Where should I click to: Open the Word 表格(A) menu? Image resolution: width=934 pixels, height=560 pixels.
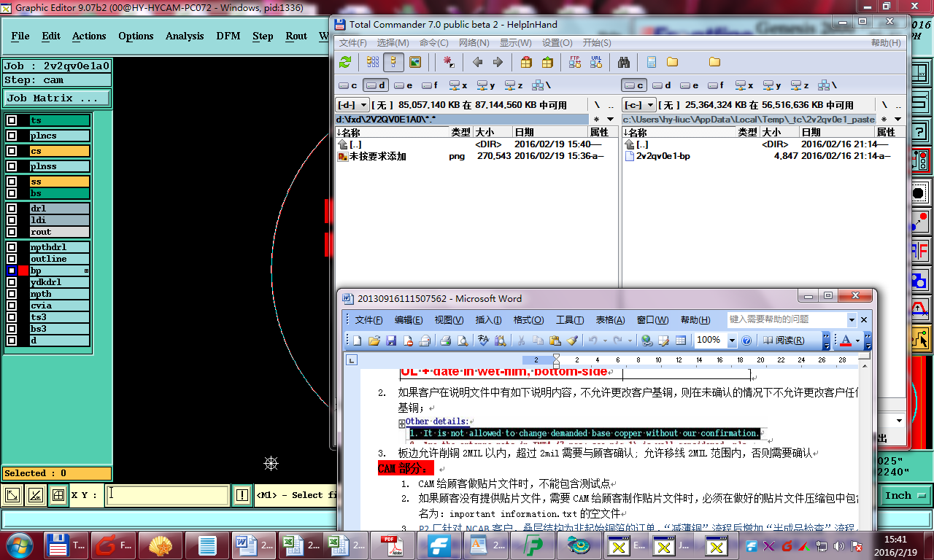tap(609, 320)
